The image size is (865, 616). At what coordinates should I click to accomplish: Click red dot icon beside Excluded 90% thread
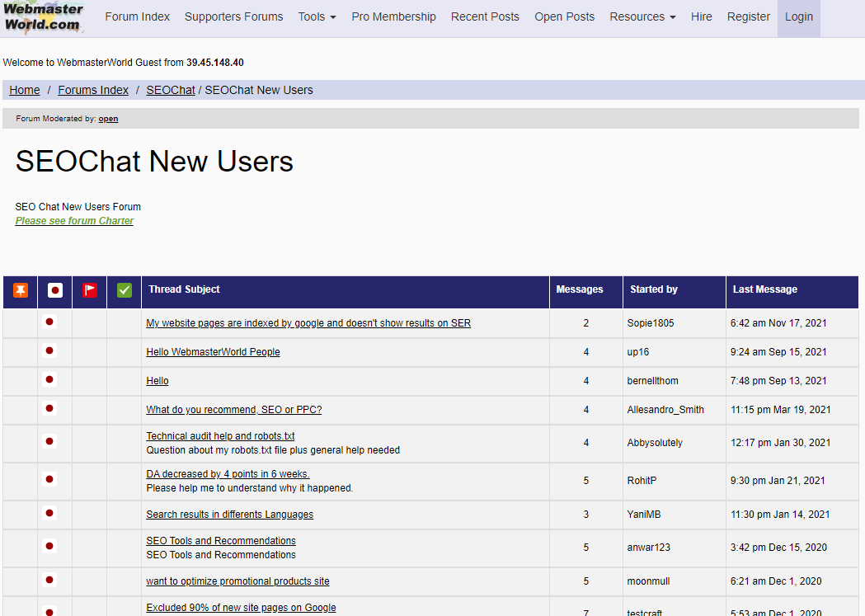[49, 611]
